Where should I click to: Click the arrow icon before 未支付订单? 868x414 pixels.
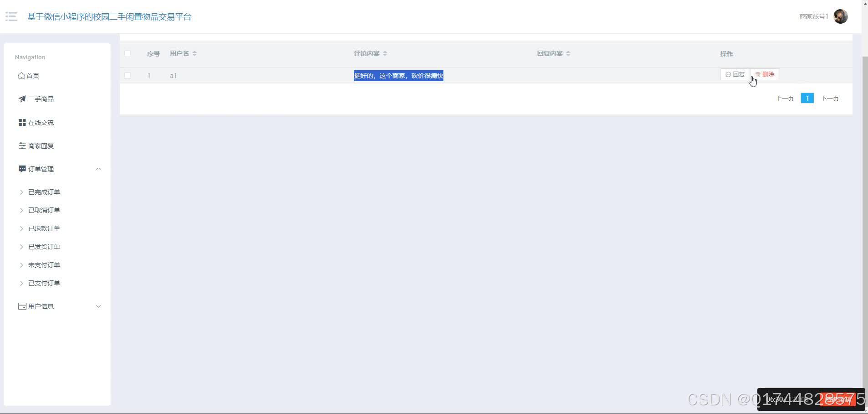pos(21,265)
